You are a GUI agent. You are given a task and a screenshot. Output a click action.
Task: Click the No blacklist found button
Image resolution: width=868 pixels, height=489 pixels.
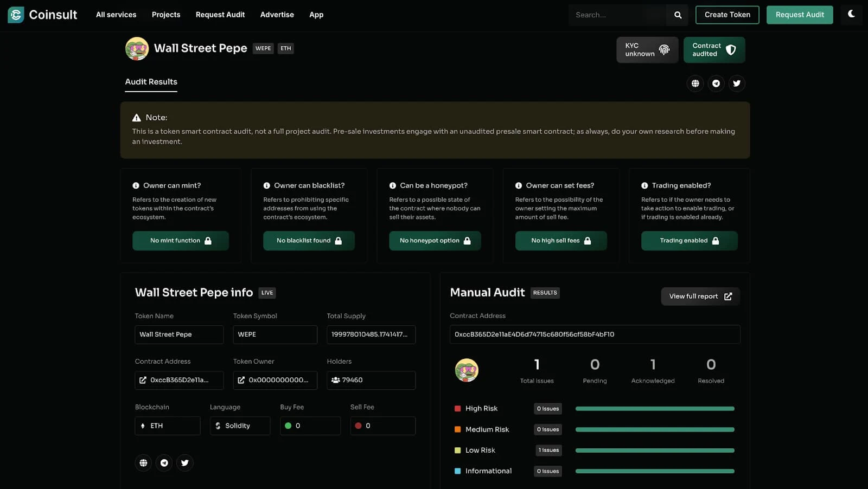[x=309, y=241]
